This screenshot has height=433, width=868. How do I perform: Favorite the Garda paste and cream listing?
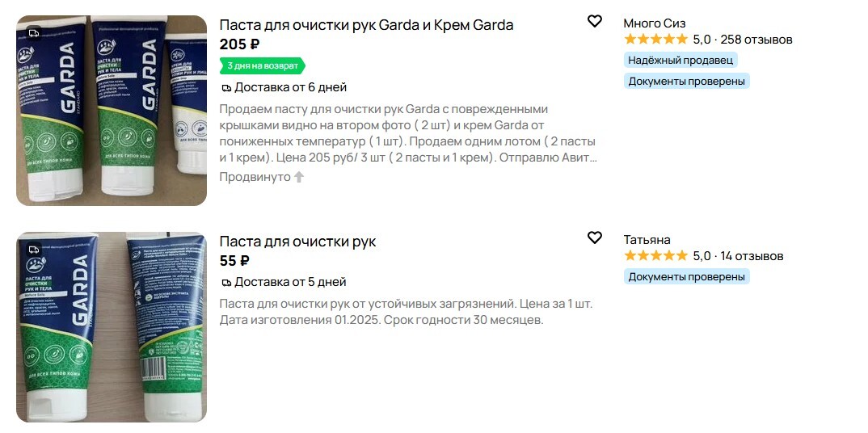[594, 21]
